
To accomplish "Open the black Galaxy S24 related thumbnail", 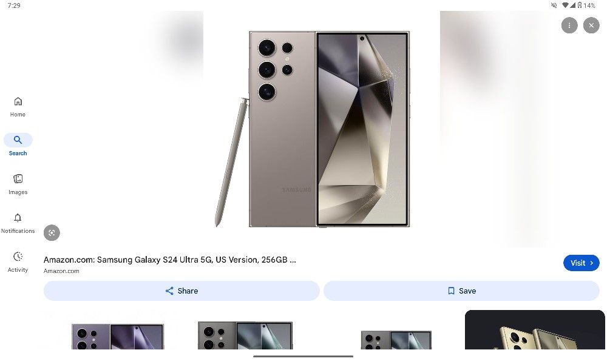I will tap(245, 335).
